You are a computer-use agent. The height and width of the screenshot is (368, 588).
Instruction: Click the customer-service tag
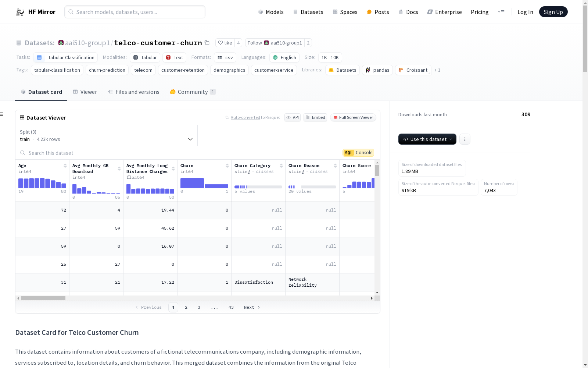tap(274, 70)
